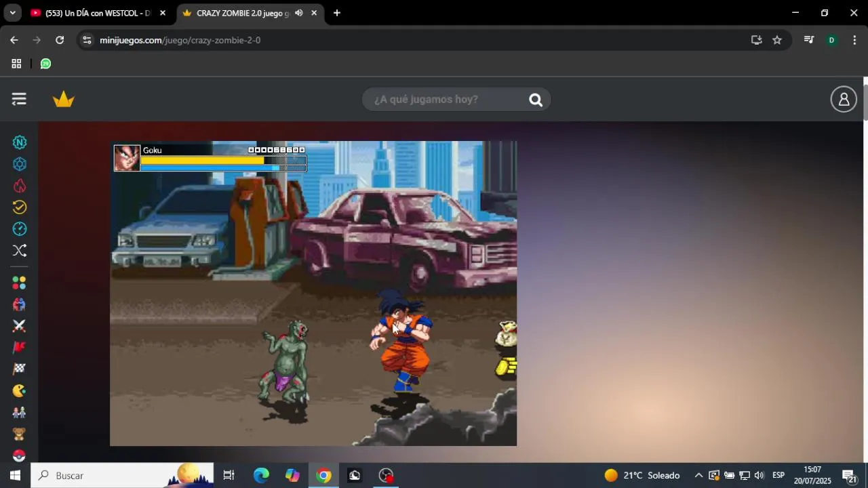The height and width of the screenshot is (488, 868).
Task: Bookmark this page with the star icon
Action: pyautogui.click(x=777, y=40)
